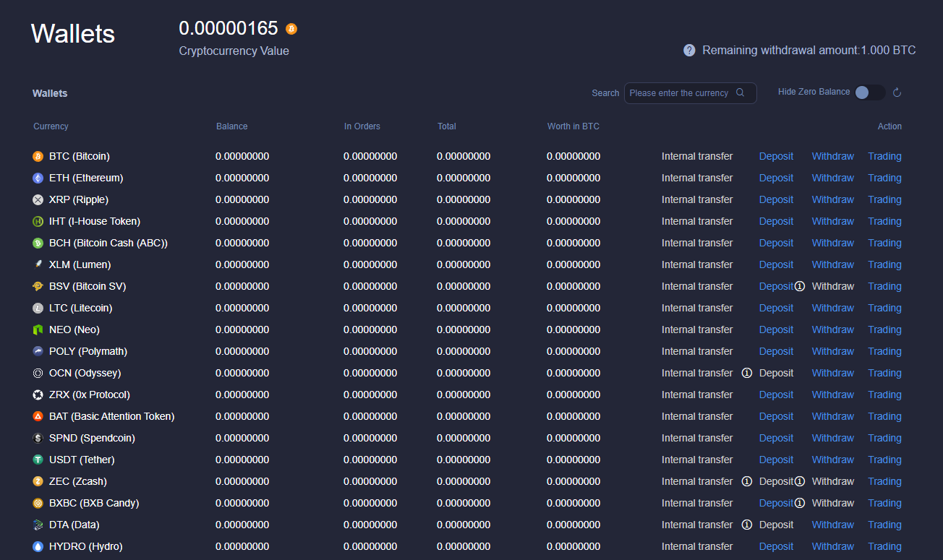
Task: Click the IHT (I-House Token) coin icon
Action: pos(38,221)
